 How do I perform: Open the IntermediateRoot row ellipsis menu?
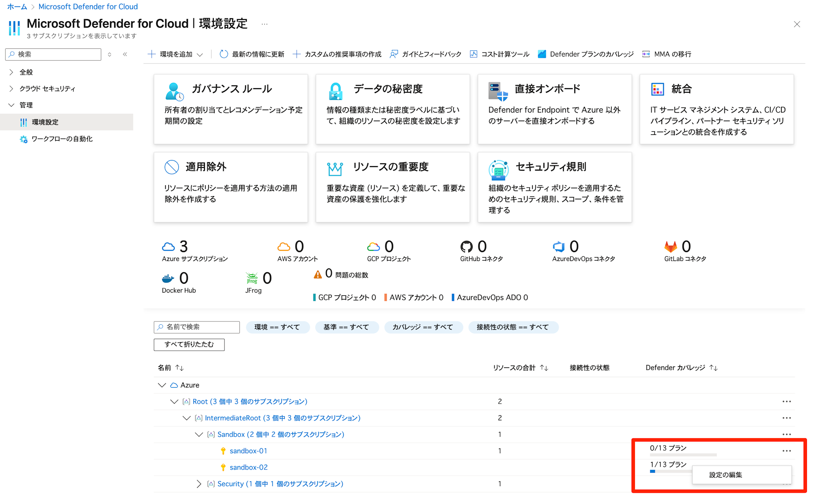(787, 418)
